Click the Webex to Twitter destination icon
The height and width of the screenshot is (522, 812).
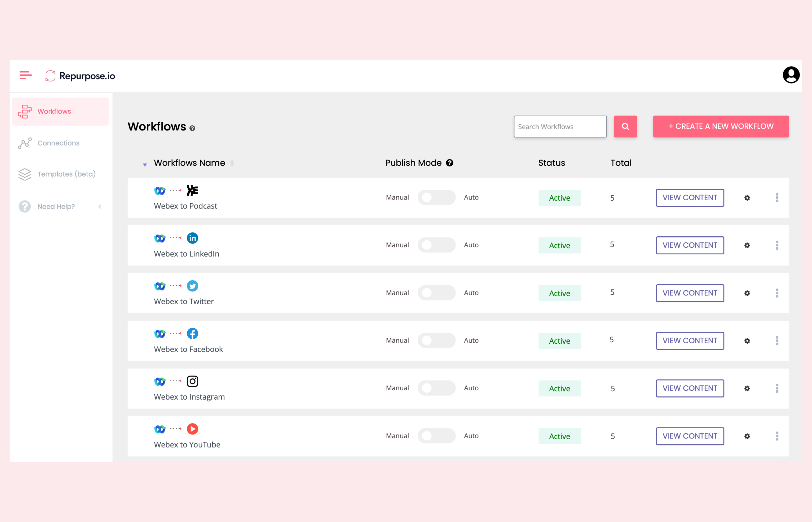click(192, 285)
